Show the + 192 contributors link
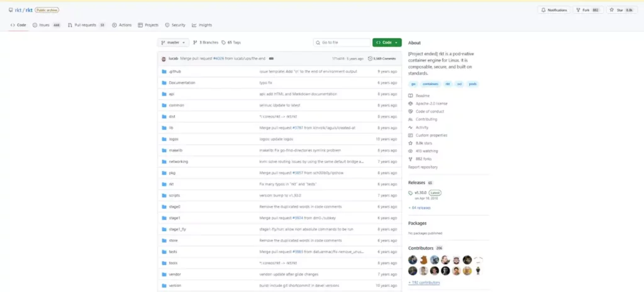 424,283
